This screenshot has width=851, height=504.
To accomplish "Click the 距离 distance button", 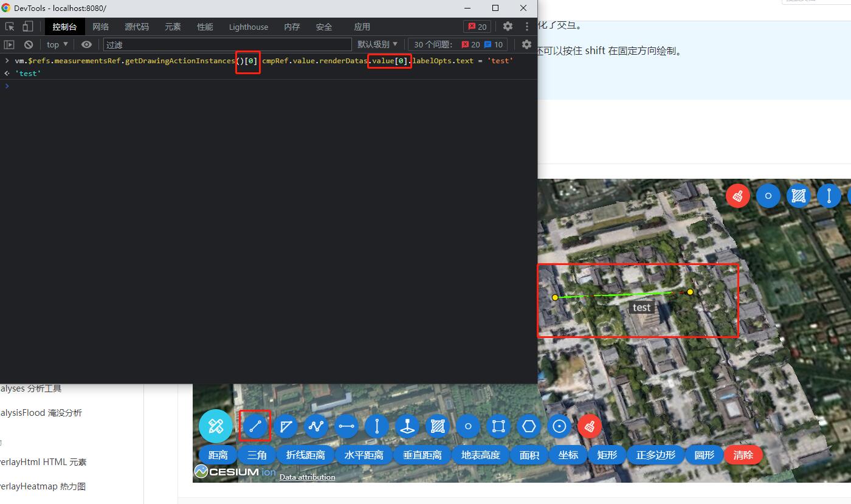I will click(218, 455).
